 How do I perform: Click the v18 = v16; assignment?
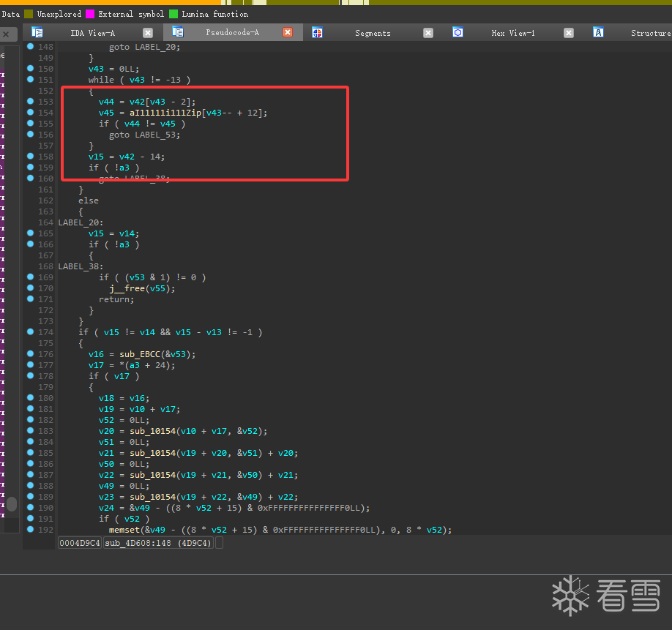pyautogui.click(x=124, y=398)
